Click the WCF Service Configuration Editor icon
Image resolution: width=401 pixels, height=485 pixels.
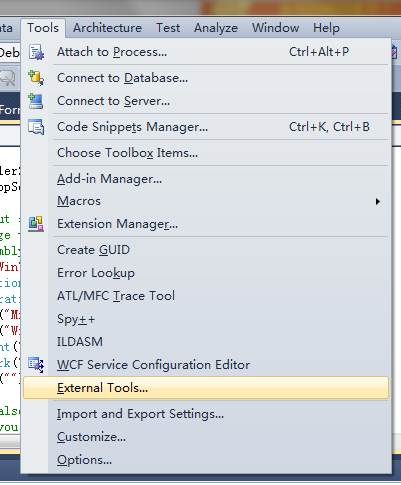(36, 364)
